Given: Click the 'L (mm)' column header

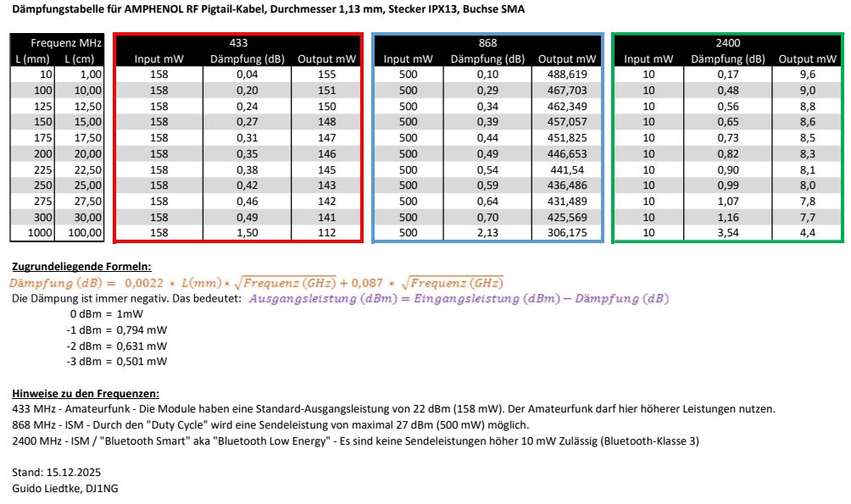Looking at the screenshot, I should (32, 59).
